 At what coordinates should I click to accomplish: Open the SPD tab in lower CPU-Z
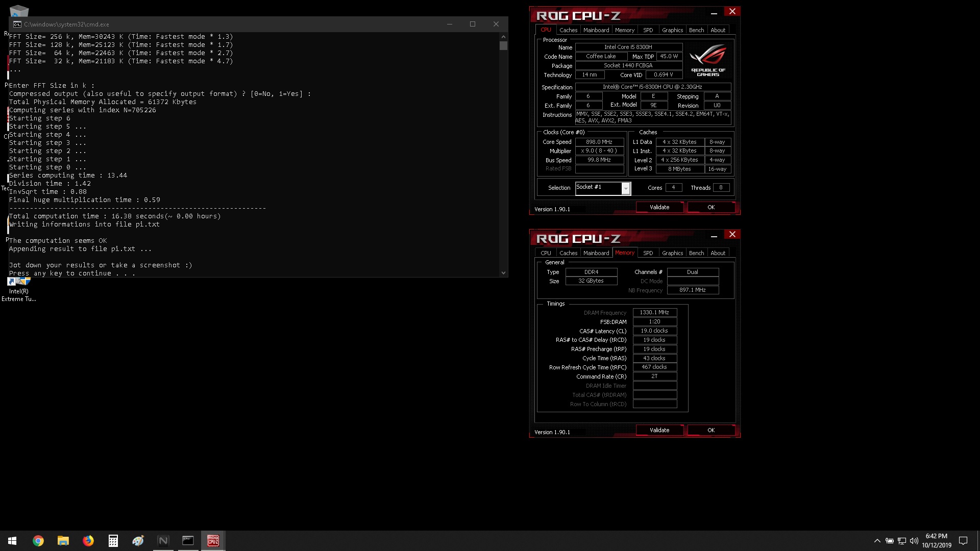[x=648, y=253]
